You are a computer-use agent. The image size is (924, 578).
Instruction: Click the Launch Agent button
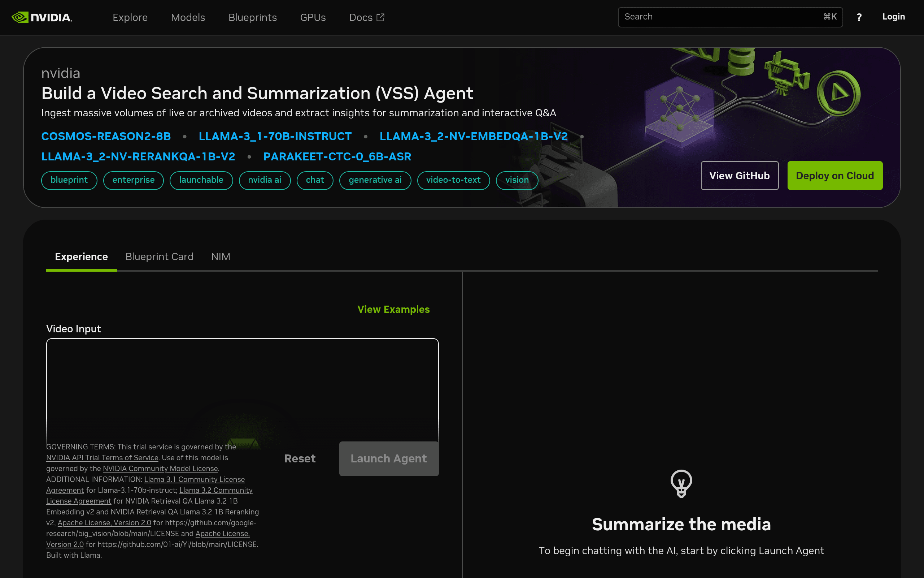(x=389, y=458)
